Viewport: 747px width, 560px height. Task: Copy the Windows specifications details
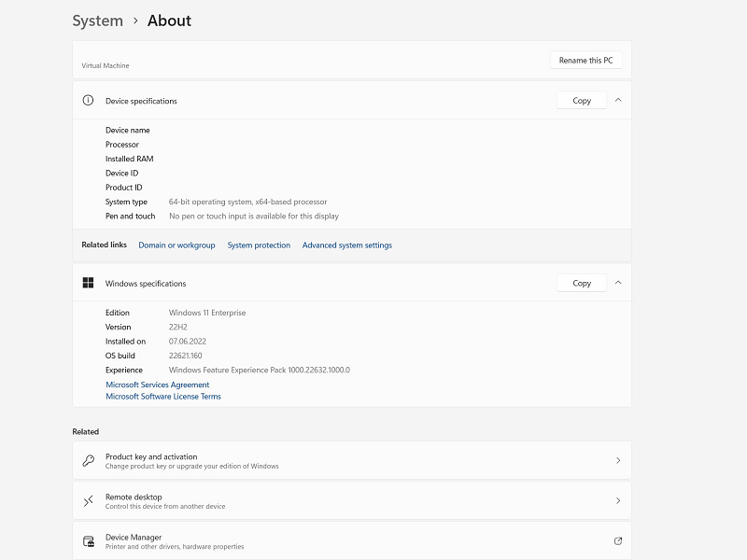tap(581, 283)
